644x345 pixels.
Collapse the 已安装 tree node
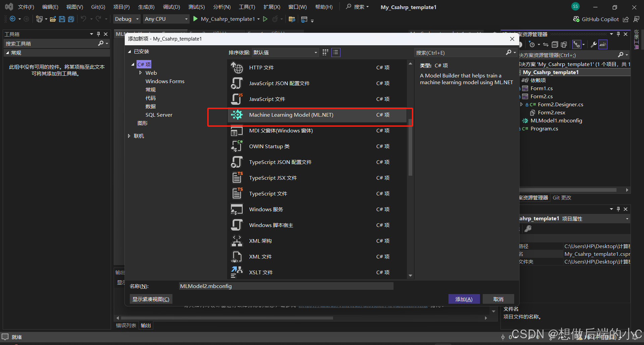click(129, 52)
